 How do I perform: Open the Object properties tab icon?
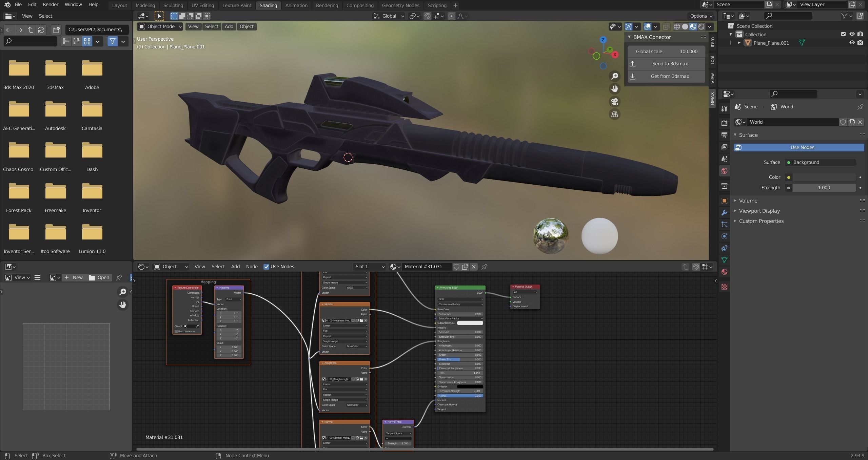[x=724, y=201]
